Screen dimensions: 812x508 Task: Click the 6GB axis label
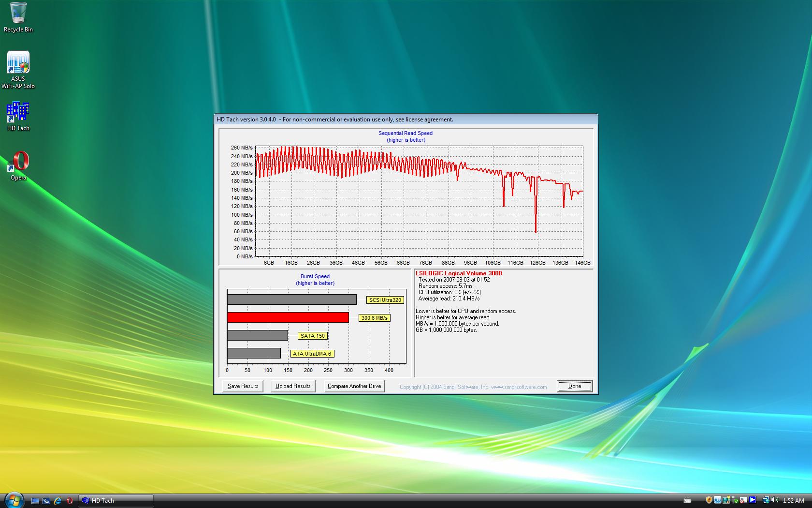click(269, 263)
